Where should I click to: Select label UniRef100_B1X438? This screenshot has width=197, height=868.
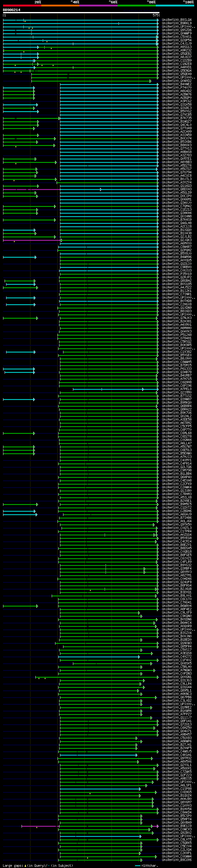[x=177, y=233]
